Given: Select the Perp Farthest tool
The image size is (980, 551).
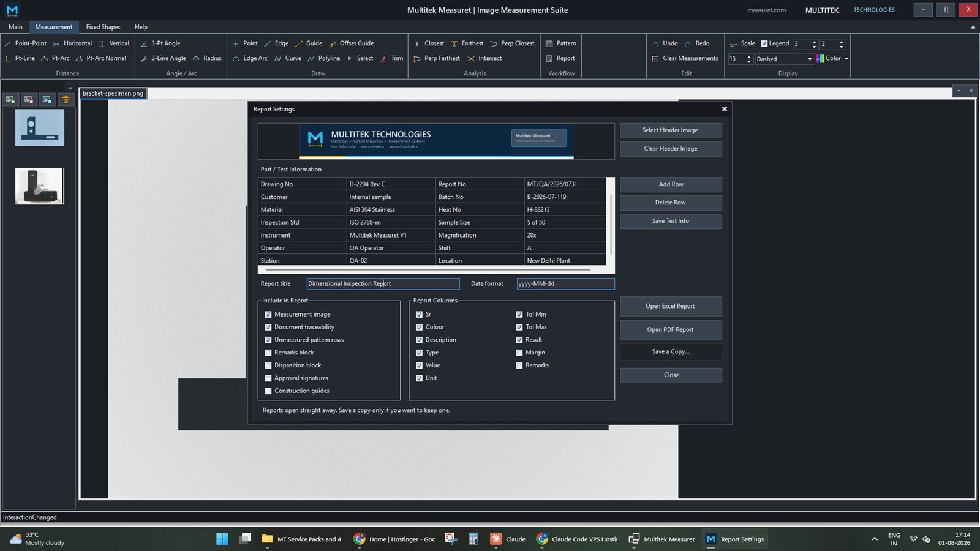Looking at the screenshot, I should pos(437,58).
